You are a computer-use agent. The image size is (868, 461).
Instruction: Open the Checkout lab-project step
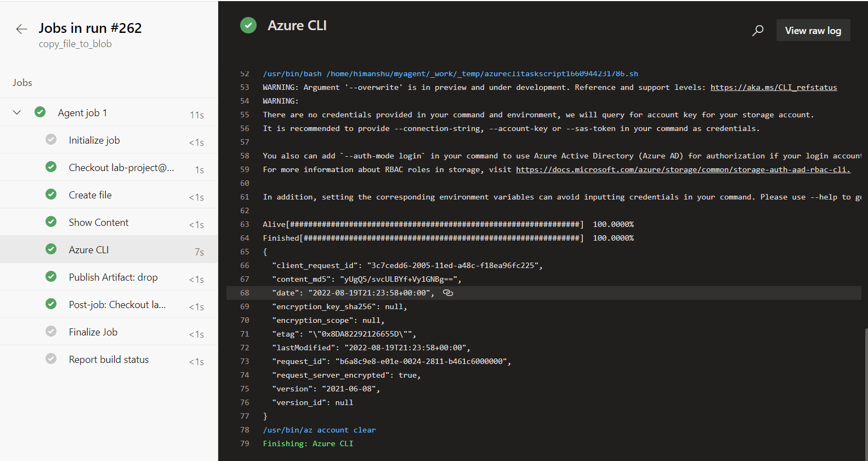tap(109, 168)
